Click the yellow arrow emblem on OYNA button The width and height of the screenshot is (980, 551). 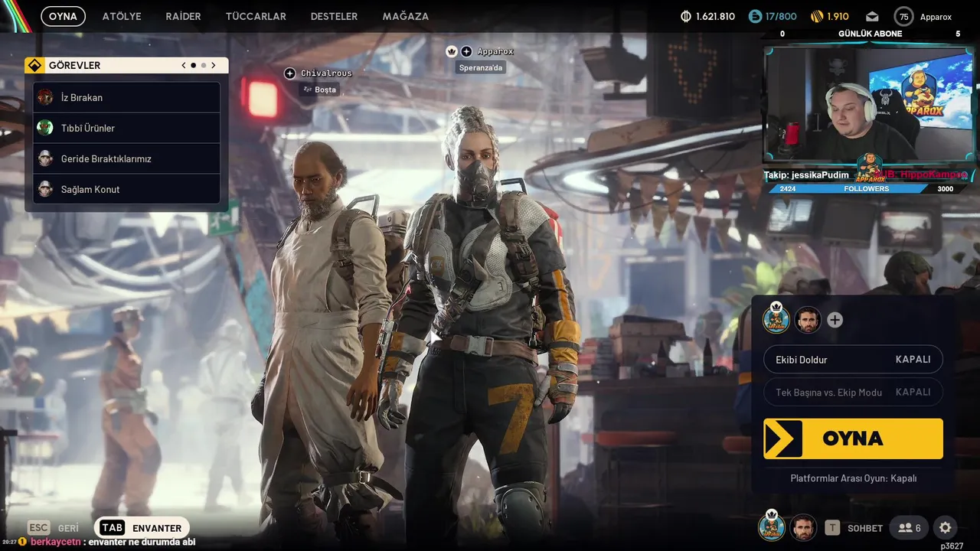[782, 439]
